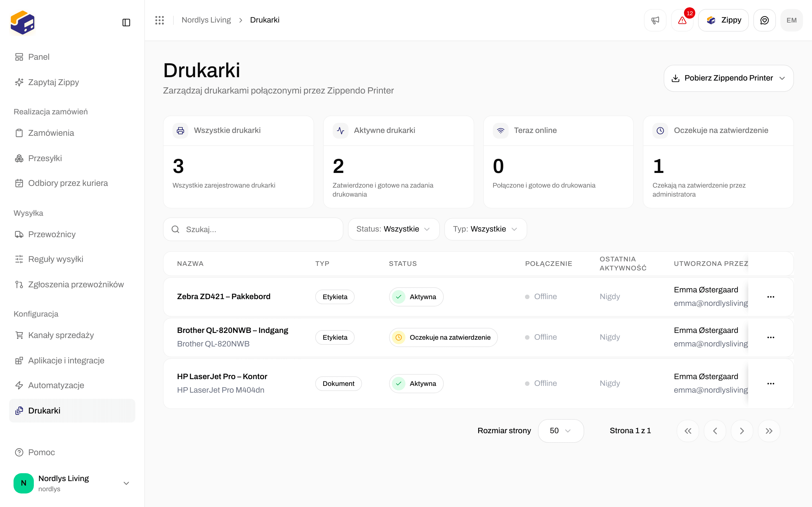The height and width of the screenshot is (507, 812).
Task: Change page size 50 dropdown
Action: (561, 431)
